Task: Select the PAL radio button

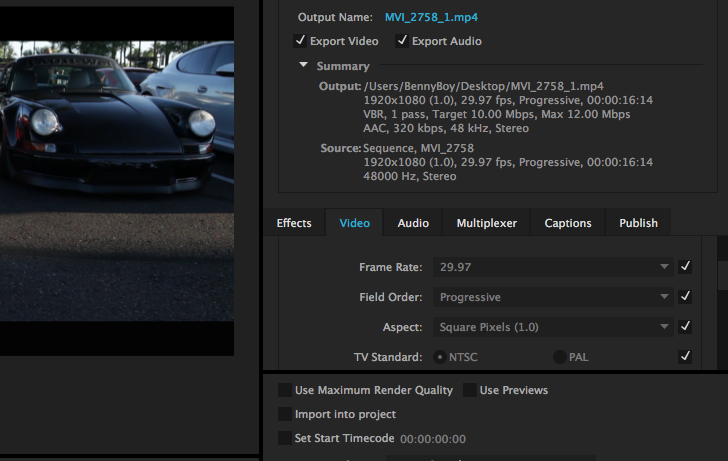Action: point(559,357)
